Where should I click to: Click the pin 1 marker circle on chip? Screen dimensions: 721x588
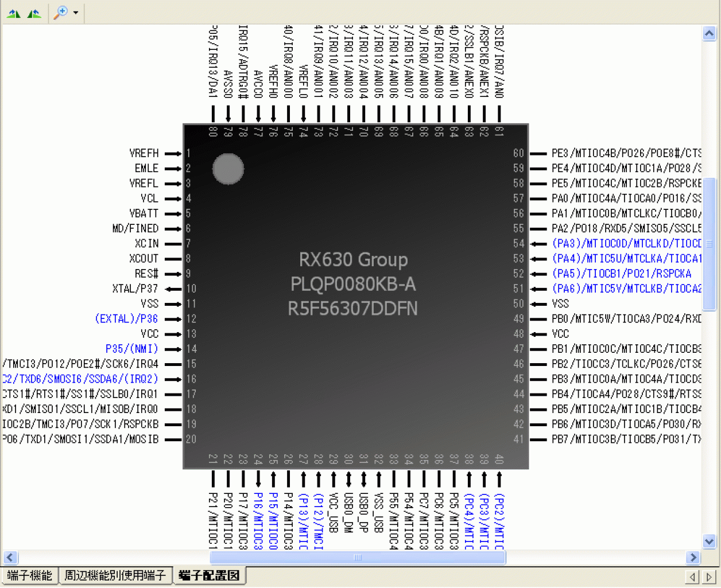pos(228,169)
